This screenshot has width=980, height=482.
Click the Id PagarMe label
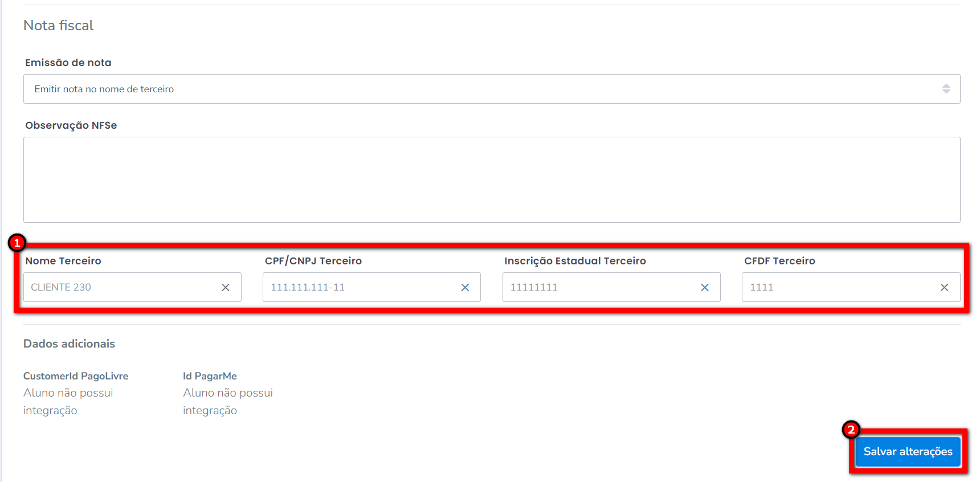tap(210, 376)
